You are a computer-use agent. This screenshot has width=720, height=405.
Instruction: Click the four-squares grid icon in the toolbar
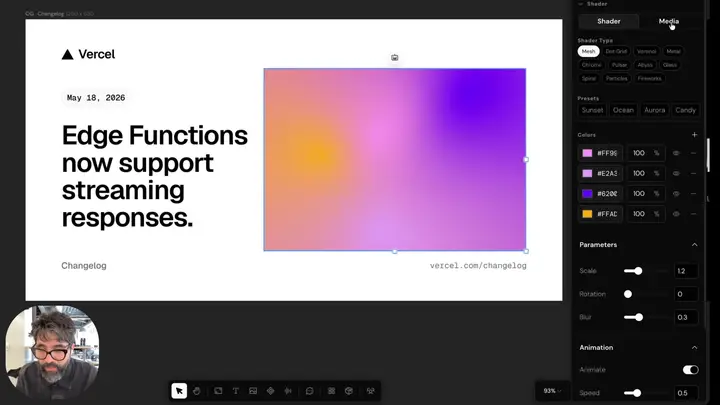(x=332, y=391)
